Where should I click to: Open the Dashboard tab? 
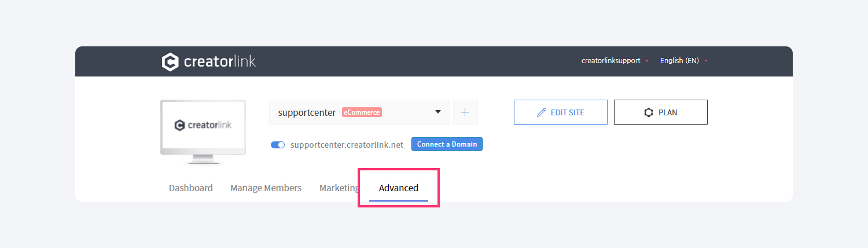click(191, 188)
